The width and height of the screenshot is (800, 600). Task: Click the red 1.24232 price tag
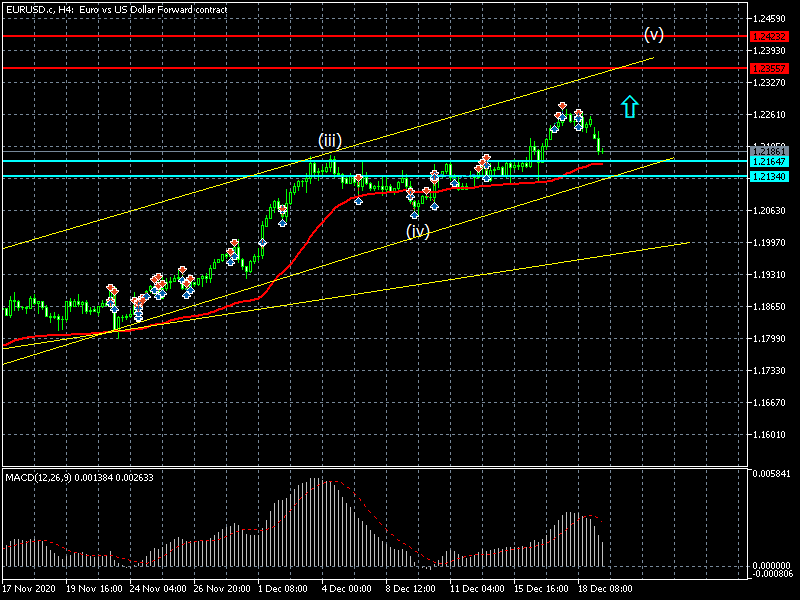[x=769, y=36]
